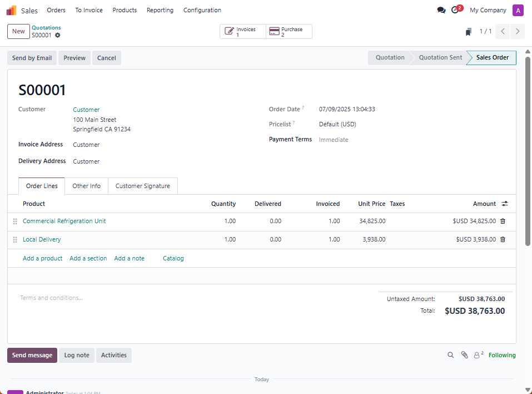This screenshot has height=394, width=532.
Task: Toggle the Following subscription status
Action: point(502,355)
